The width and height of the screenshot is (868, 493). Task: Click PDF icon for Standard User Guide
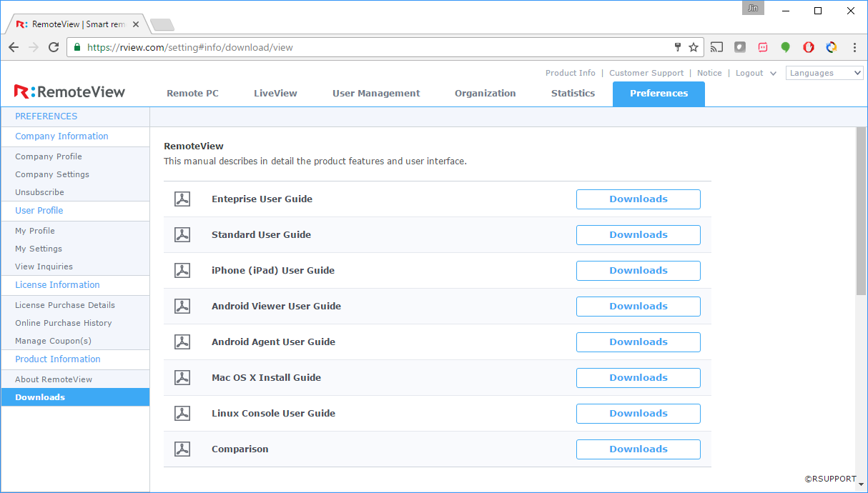182,235
